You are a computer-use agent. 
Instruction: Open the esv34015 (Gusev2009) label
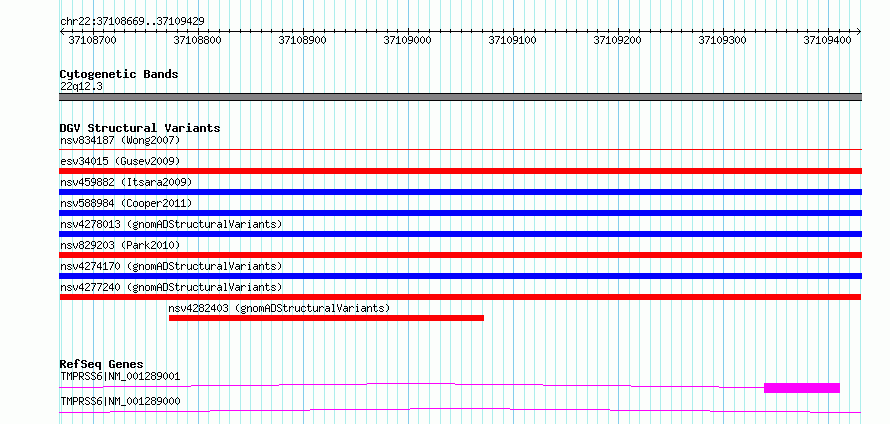click(x=120, y=161)
